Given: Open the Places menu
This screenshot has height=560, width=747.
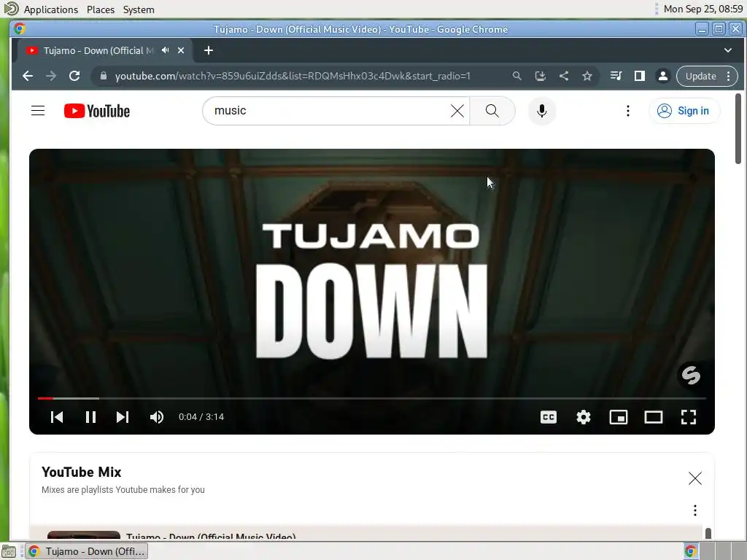Looking at the screenshot, I should click(101, 9).
